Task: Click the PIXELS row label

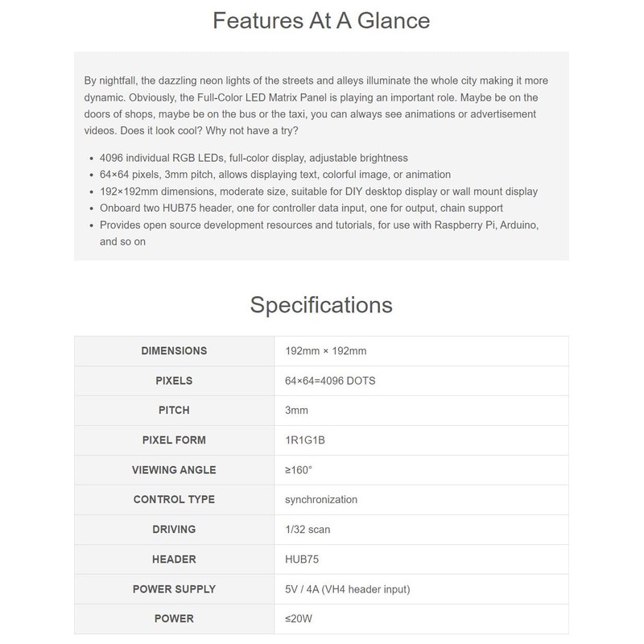Action: click(174, 381)
